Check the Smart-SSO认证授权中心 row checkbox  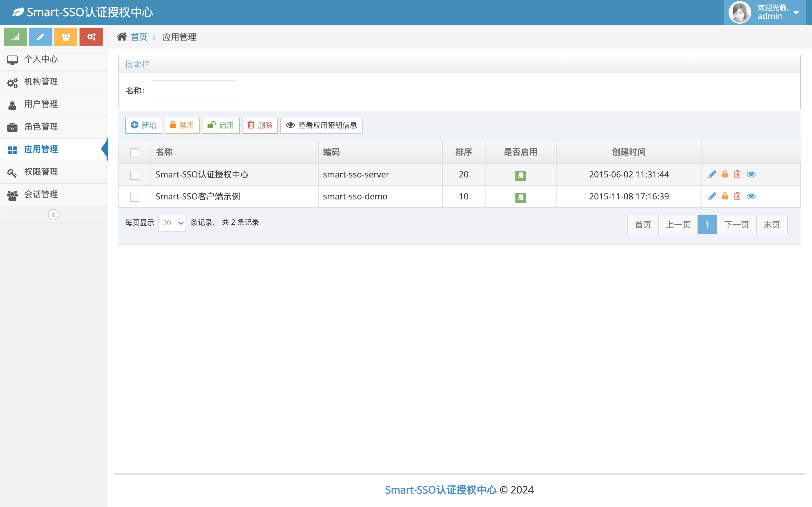tap(134, 175)
